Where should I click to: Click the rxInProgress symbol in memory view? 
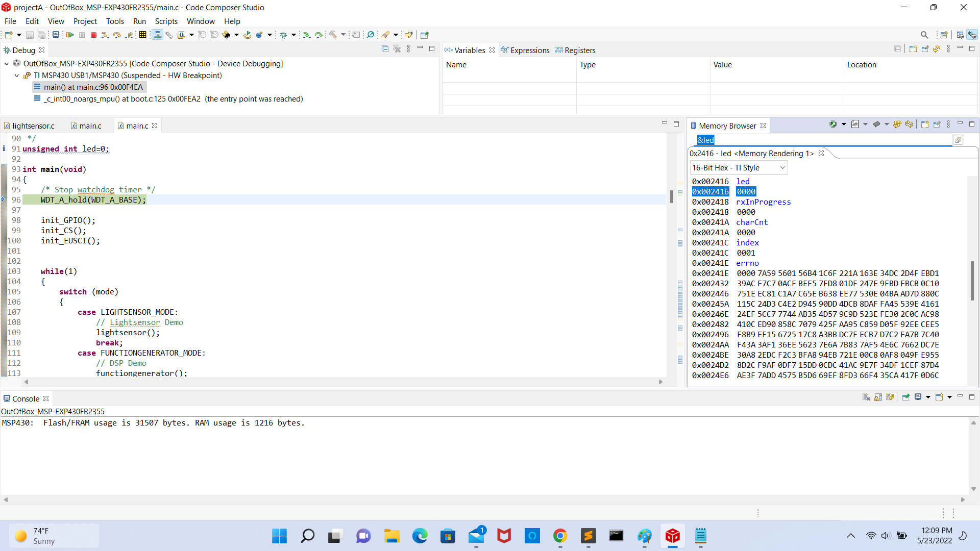tap(763, 202)
